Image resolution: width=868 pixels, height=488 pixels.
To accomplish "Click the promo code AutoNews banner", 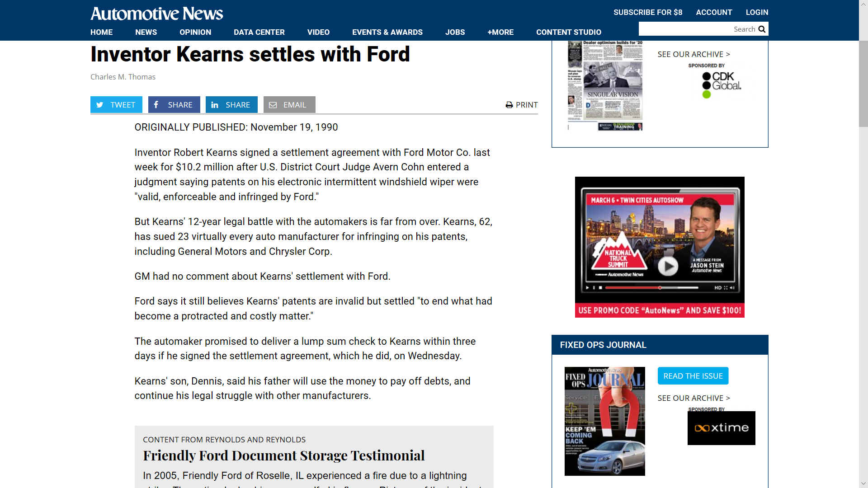I will click(660, 310).
